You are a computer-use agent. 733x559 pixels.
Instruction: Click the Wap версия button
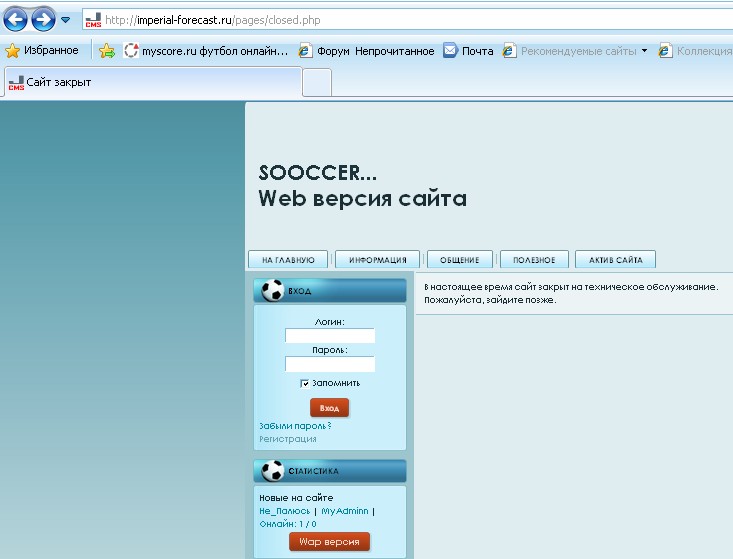(x=329, y=541)
